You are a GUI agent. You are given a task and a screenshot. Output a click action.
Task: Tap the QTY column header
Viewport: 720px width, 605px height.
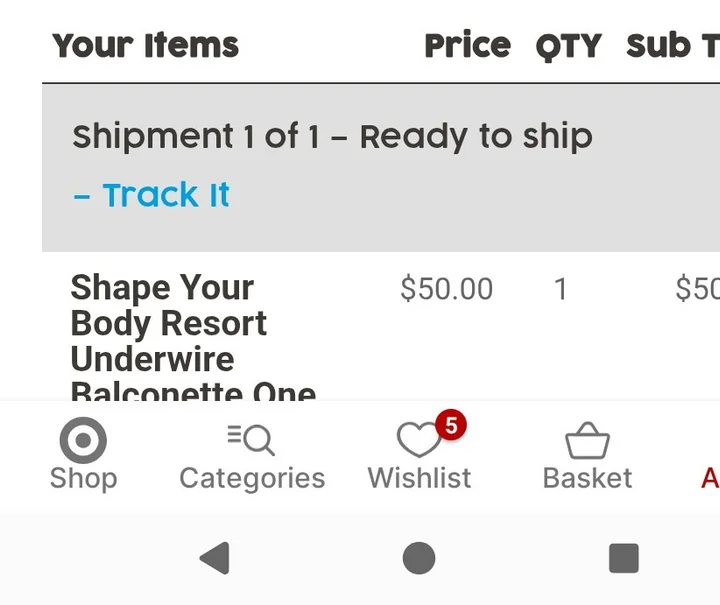tap(568, 46)
